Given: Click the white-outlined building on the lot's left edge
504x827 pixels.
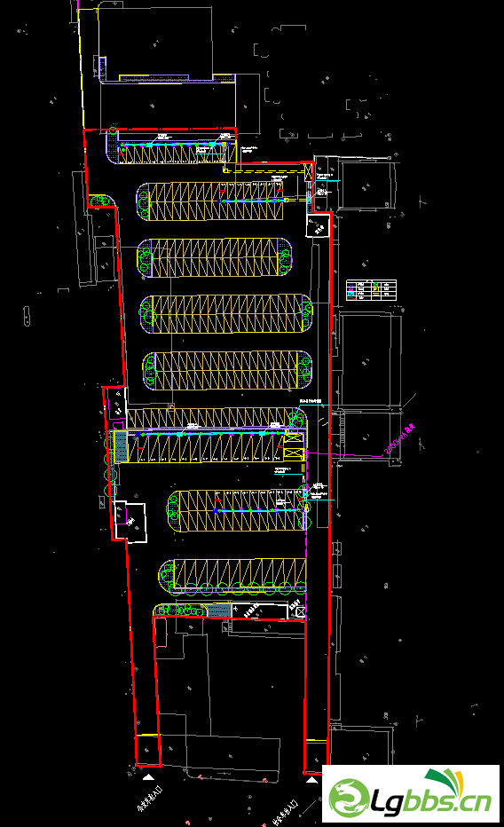Looking at the screenshot, I should (130, 522).
